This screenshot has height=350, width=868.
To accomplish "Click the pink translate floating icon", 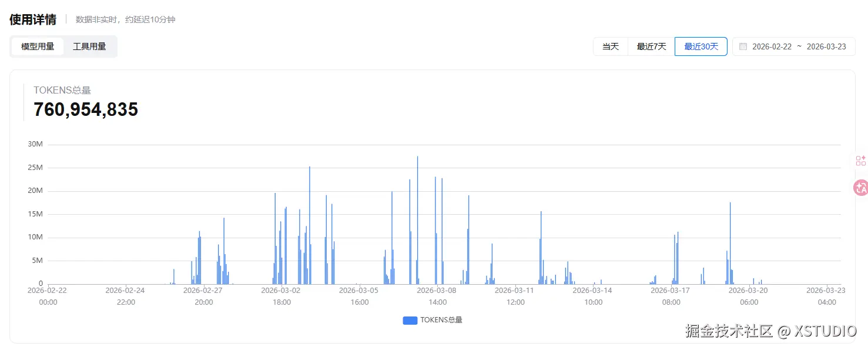I will pos(860,188).
